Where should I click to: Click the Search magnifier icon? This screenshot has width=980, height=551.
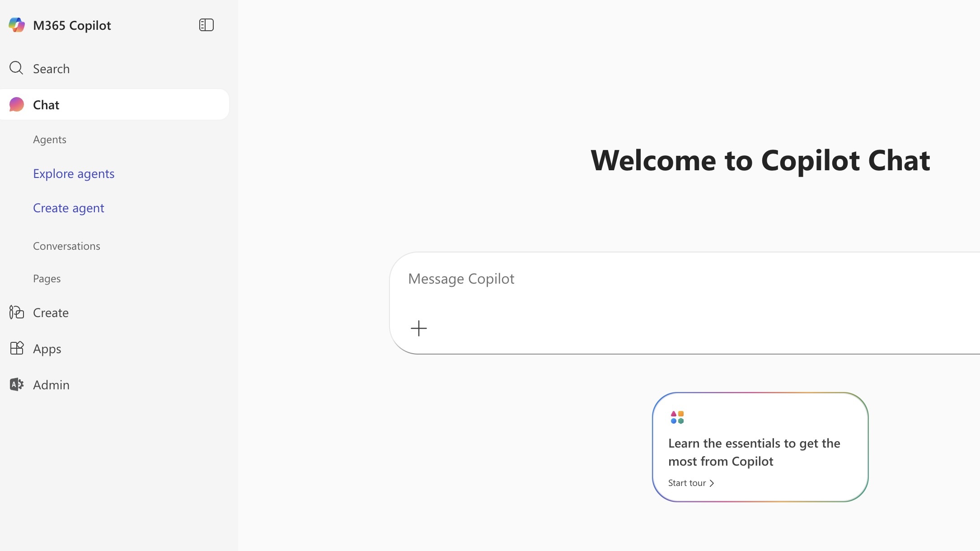[x=16, y=68]
